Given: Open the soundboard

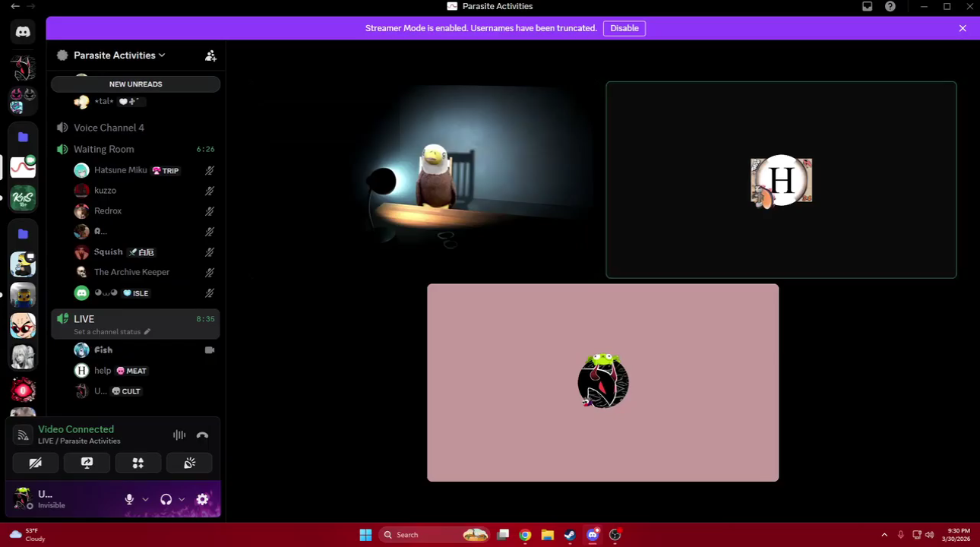Looking at the screenshot, I should pyautogui.click(x=189, y=463).
